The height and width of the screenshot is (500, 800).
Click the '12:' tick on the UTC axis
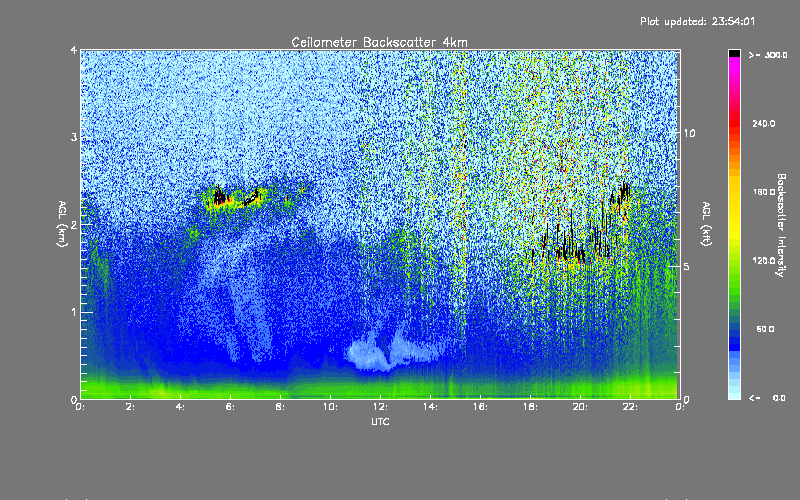(x=380, y=407)
